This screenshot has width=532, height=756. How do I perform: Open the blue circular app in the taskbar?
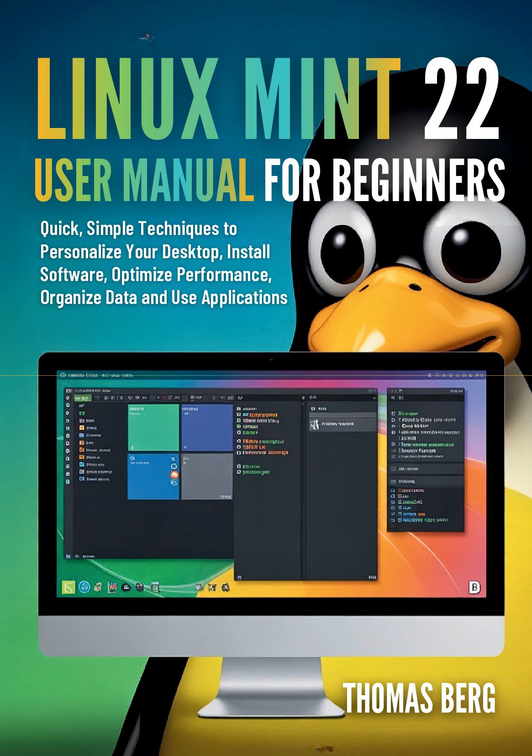point(84,587)
